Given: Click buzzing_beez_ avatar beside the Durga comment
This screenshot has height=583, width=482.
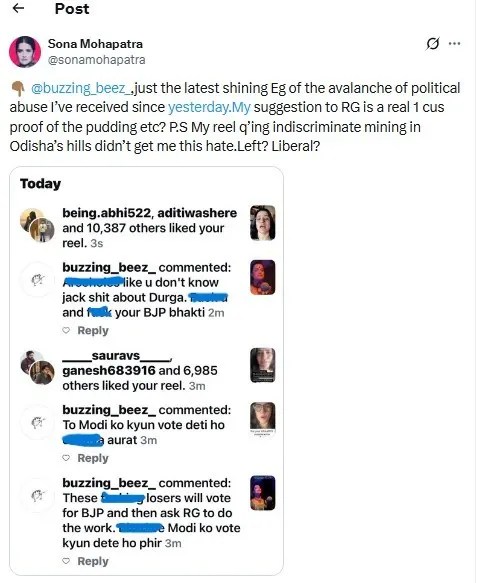Looking at the screenshot, I should pos(38,280).
